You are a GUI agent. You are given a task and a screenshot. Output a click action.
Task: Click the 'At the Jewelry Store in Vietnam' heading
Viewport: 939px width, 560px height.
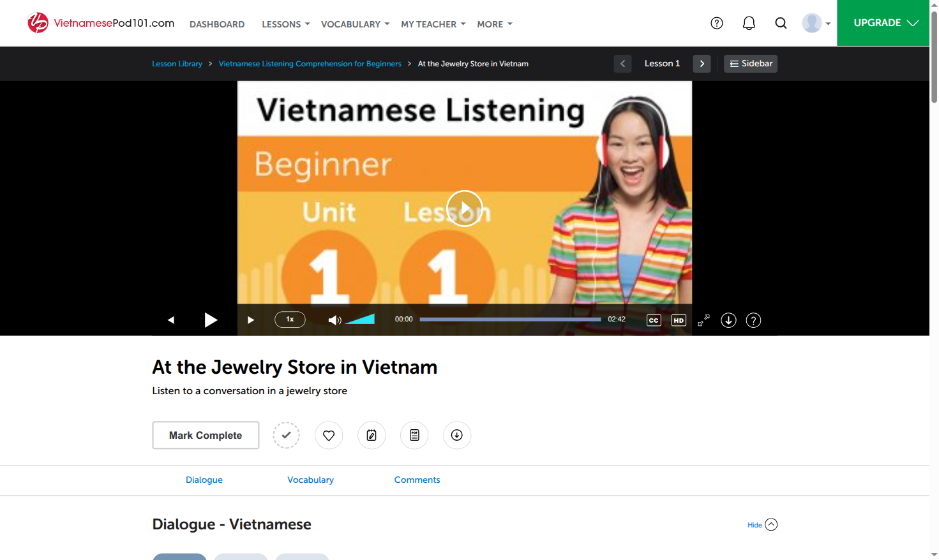[295, 367]
